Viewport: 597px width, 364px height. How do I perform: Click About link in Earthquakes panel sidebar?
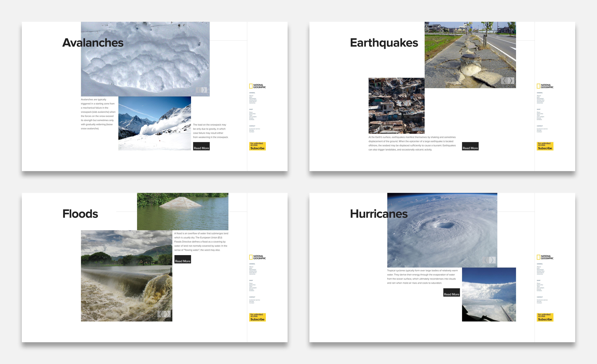tap(539, 96)
